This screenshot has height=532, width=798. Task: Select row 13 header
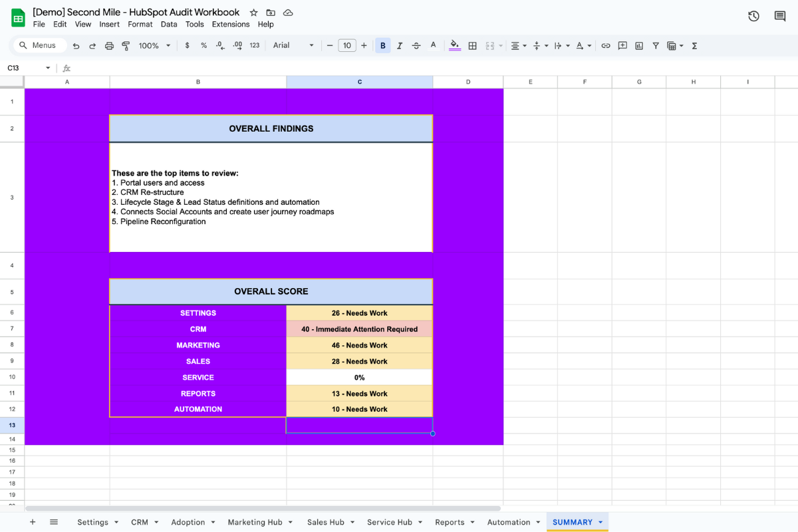(12, 425)
